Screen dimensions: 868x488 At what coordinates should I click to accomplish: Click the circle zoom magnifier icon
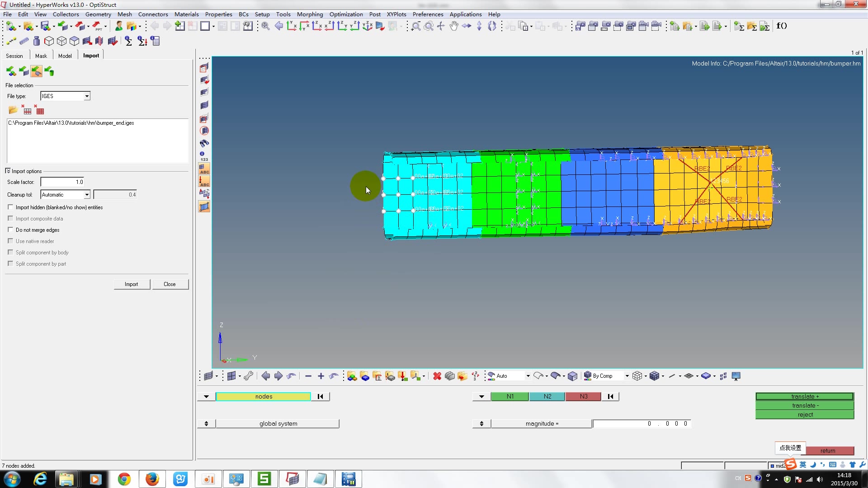point(429,26)
